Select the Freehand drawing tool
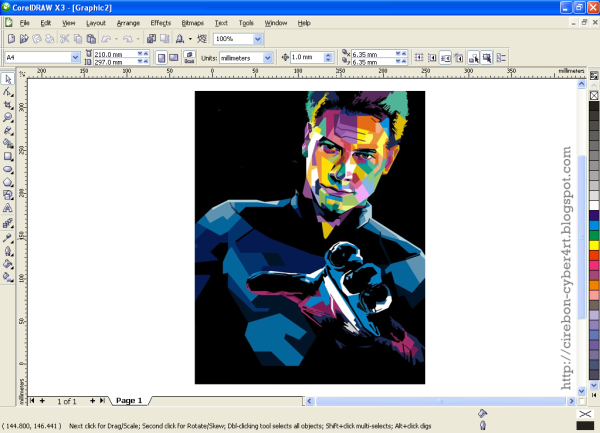 (8, 130)
